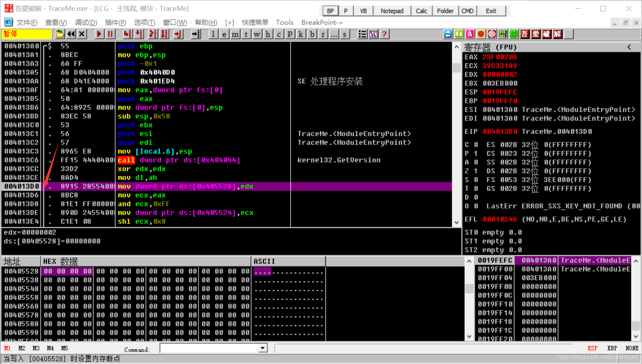Launch Notepad from the title bar button
642x364 pixels.
point(392,11)
